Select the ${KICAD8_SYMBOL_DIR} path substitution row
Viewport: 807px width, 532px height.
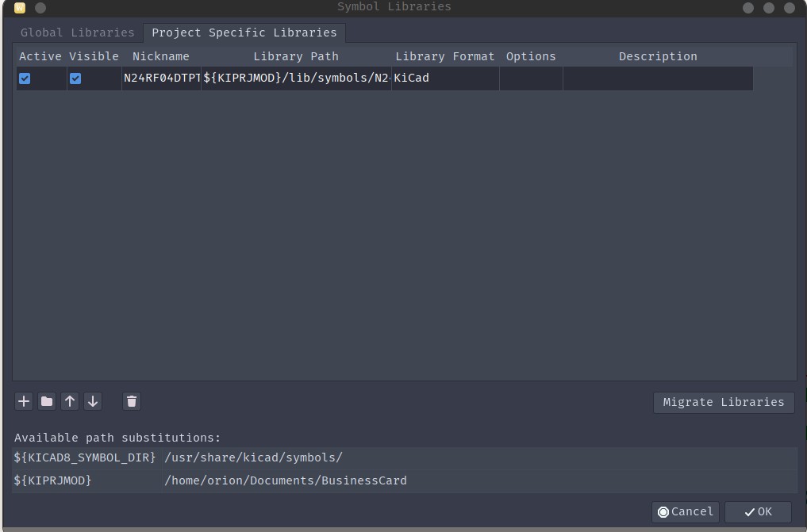tap(85, 457)
